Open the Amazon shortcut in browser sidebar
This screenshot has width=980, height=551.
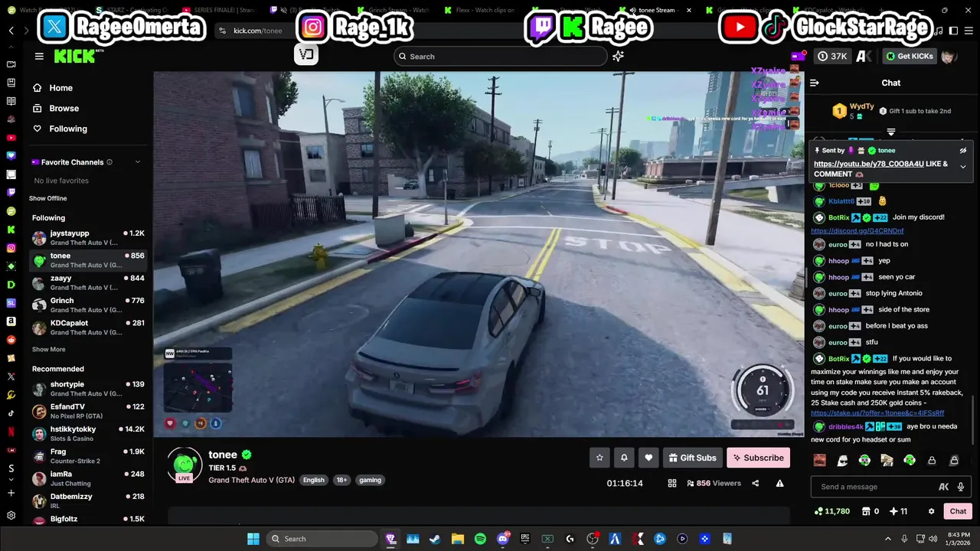(x=11, y=321)
